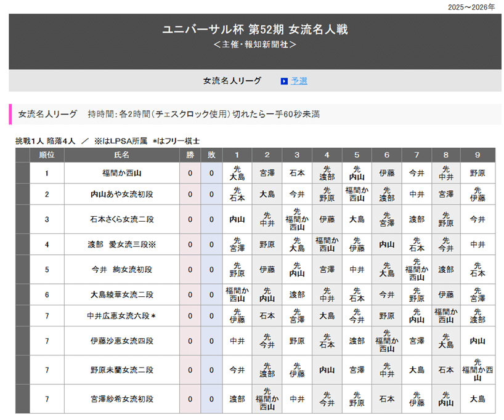Viewport: 504px width, 420px height.
Task: Click the page title ユニバーサル杯 第52期 女流名人戦
Action: click(x=255, y=30)
